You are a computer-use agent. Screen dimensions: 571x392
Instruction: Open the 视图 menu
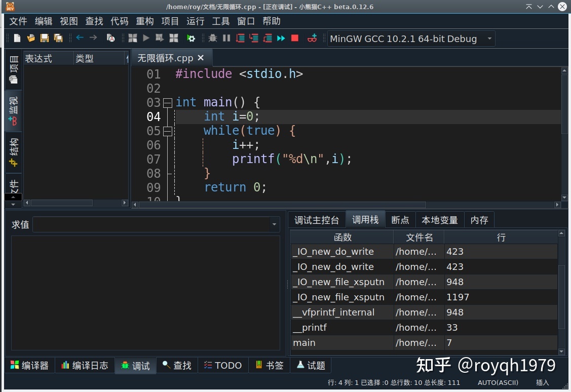pos(69,21)
